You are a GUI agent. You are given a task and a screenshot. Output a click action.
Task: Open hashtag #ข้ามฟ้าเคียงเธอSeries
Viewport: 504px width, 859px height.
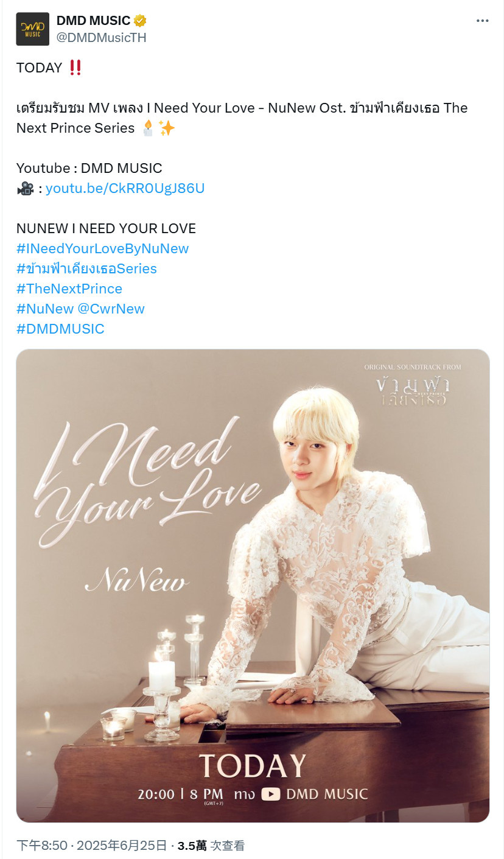coord(86,268)
